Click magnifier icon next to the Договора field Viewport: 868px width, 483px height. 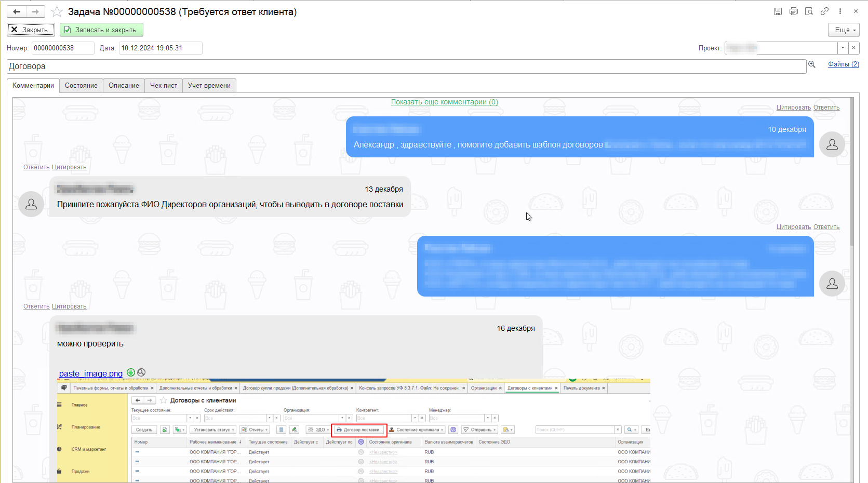(812, 64)
